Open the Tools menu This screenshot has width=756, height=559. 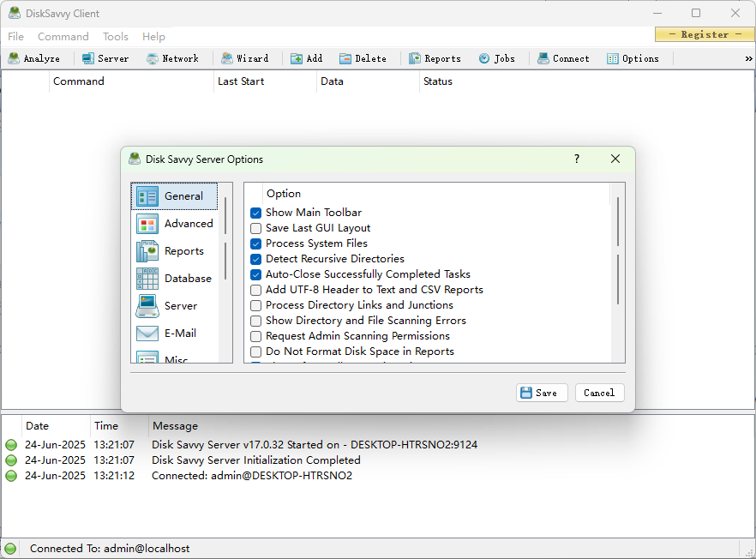(x=115, y=36)
